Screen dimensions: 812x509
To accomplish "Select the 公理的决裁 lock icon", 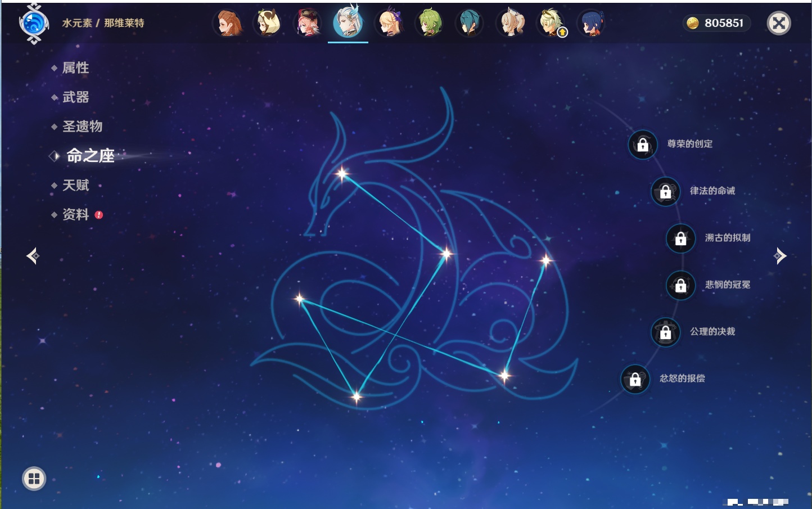I will tap(665, 332).
